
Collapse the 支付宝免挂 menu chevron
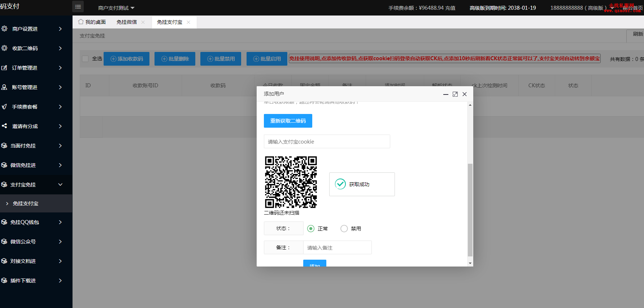60,184
